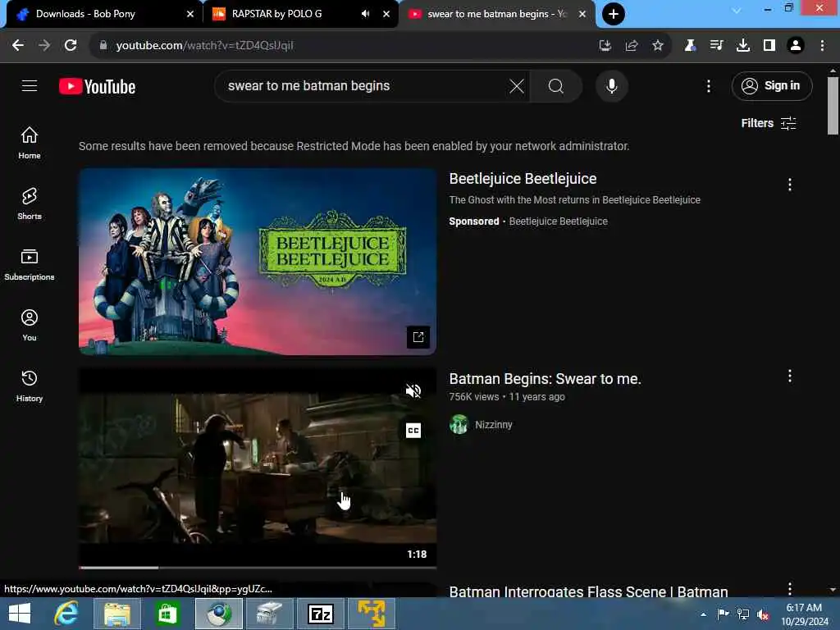Launch Internet Explorer from the taskbar
The image size is (840, 630).
point(66,614)
